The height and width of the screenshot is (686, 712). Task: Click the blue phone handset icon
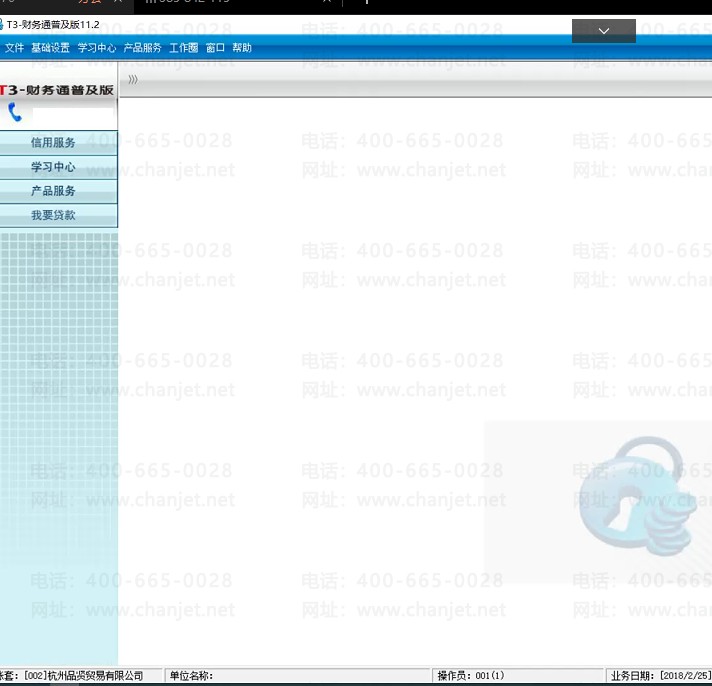(x=15, y=112)
